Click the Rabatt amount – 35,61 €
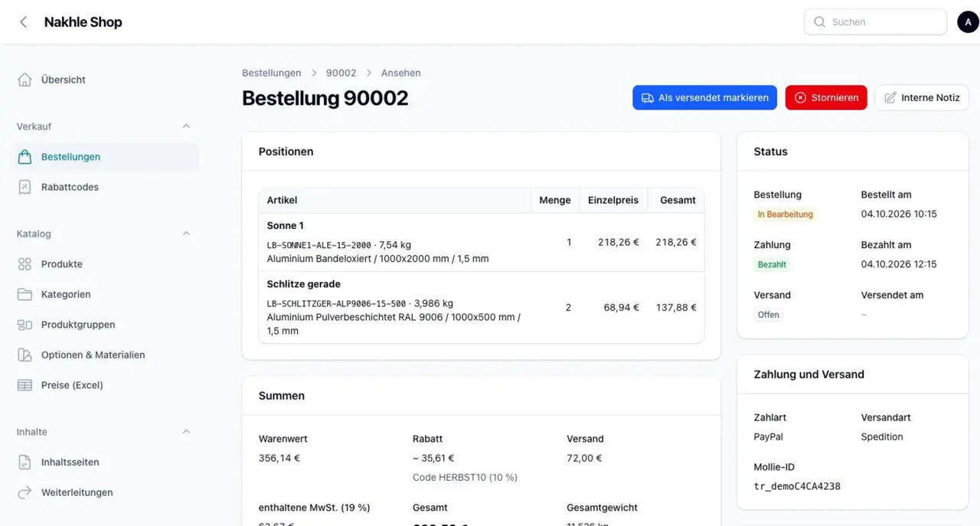 pos(433,458)
